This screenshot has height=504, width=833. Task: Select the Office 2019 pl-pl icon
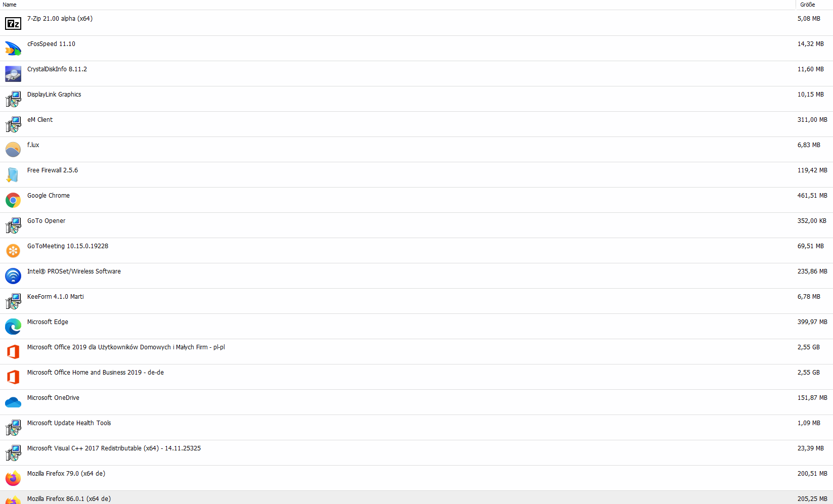13,352
